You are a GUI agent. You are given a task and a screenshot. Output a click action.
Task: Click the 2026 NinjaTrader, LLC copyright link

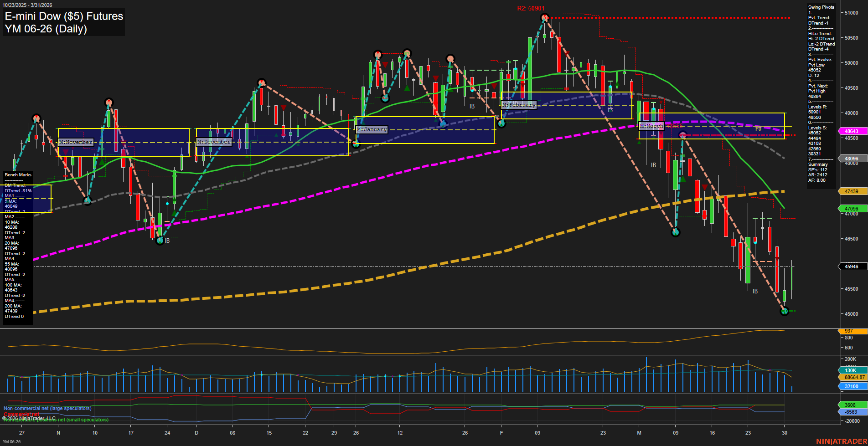(x=30, y=417)
